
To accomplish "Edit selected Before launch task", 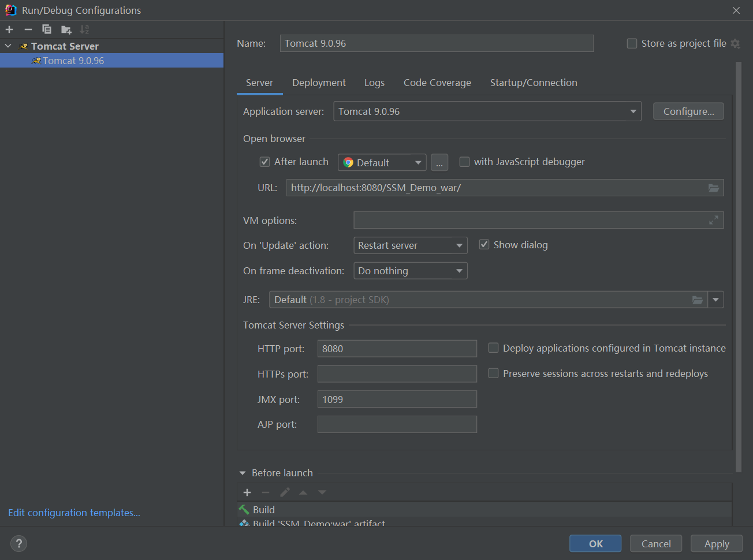I will 285,492.
